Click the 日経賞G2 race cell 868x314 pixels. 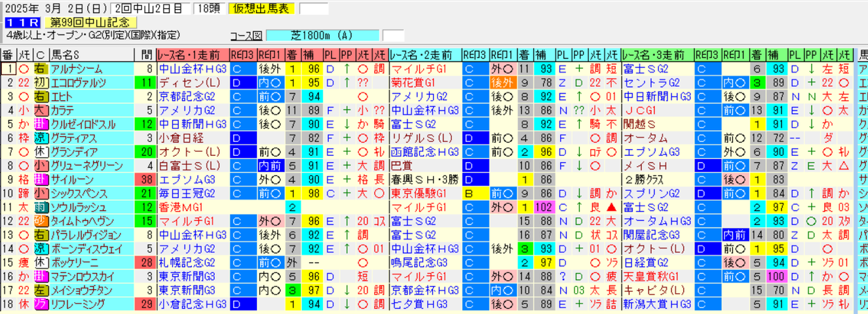pyautogui.click(x=657, y=262)
